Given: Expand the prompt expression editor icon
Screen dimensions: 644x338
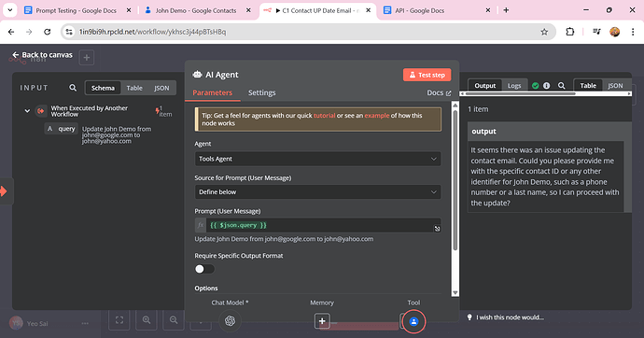Looking at the screenshot, I should tap(437, 229).
